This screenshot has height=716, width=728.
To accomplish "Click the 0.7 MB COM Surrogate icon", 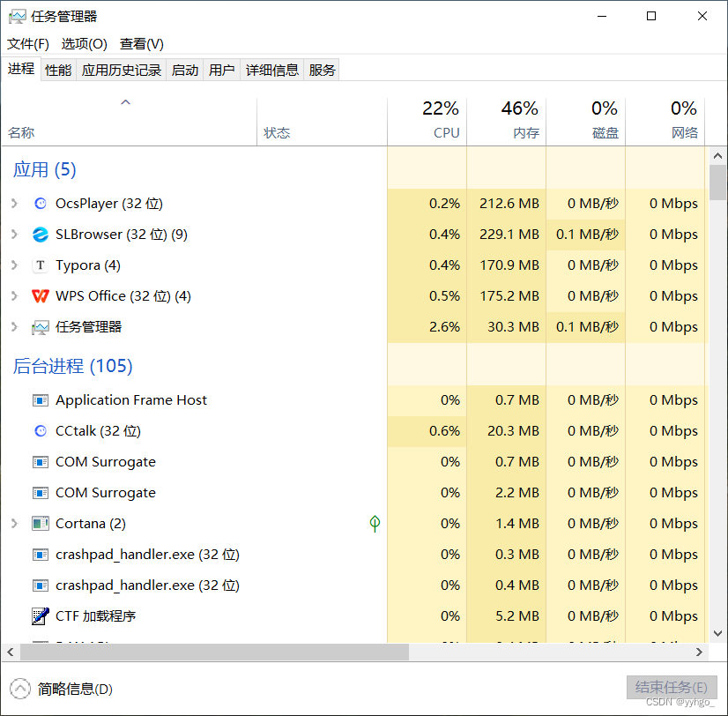I will 41,462.
